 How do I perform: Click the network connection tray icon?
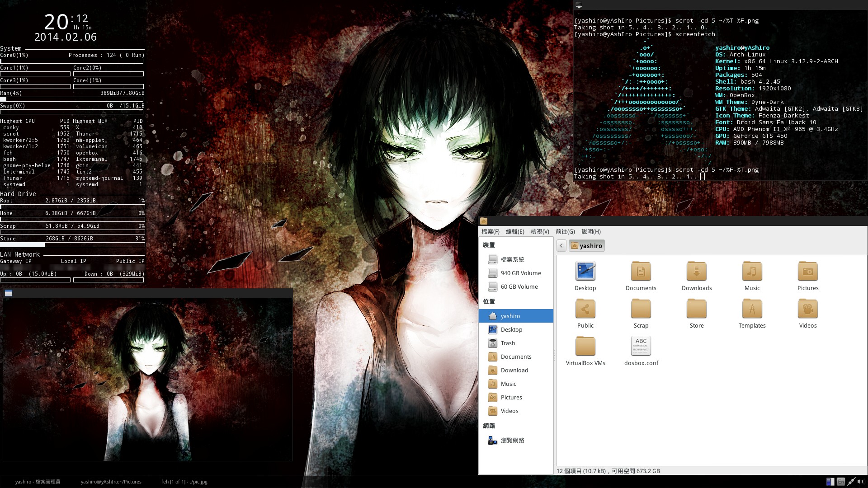coord(850,482)
